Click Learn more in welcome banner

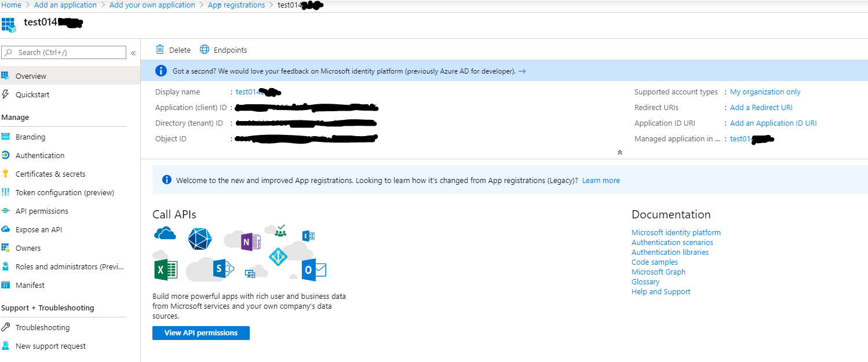click(601, 181)
